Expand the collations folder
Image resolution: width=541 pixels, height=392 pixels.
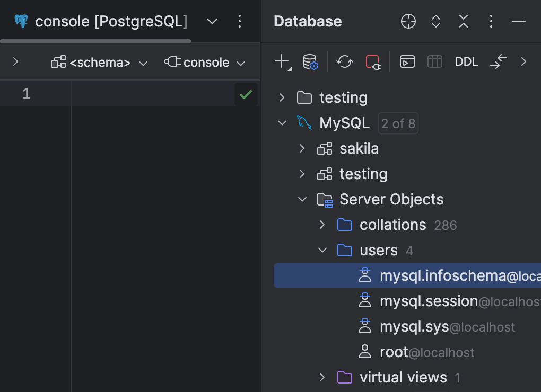322,225
